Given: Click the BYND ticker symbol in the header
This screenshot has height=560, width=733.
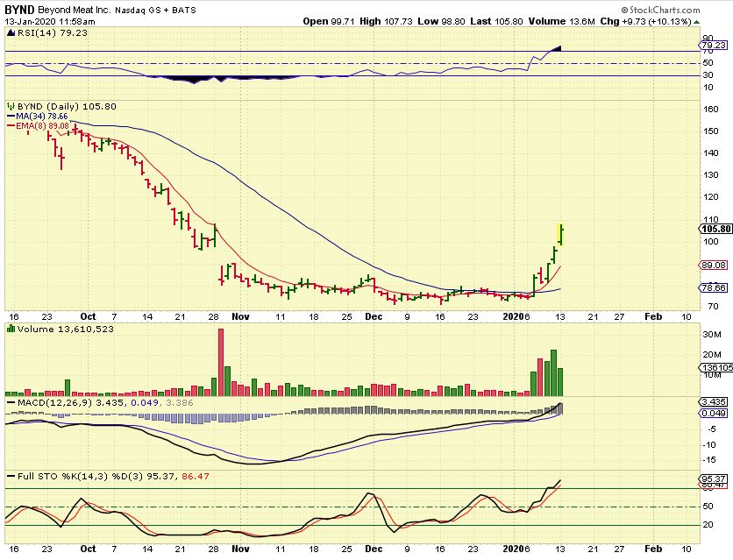Looking at the screenshot, I should tap(19, 10).
